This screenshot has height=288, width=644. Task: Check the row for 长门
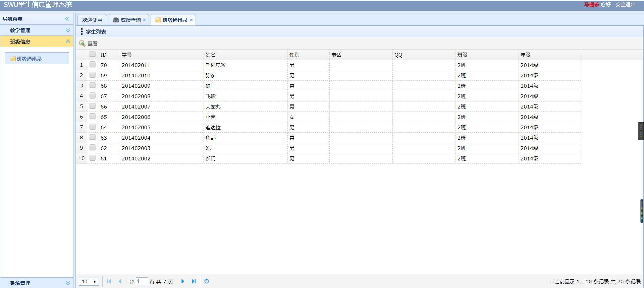tap(93, 158)
